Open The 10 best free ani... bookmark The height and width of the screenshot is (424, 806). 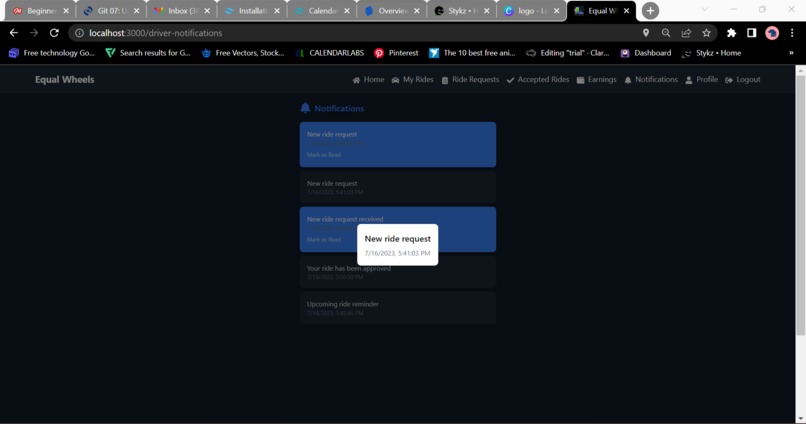coord(472,53)
